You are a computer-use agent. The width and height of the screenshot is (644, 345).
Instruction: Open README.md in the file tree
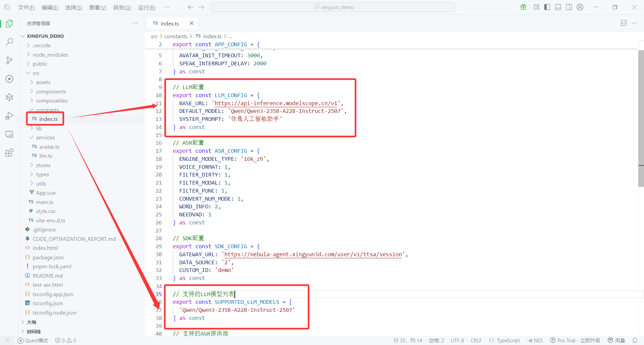coord(48,276)
